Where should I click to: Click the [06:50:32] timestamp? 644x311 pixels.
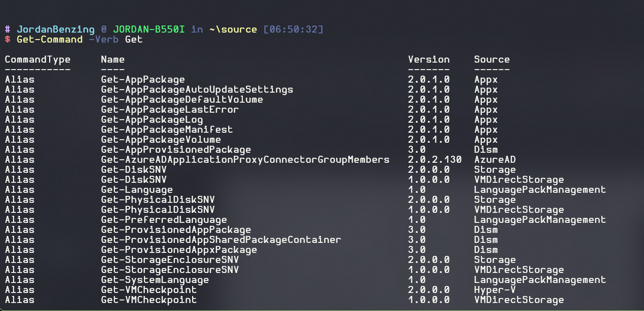tap(293, 29)
